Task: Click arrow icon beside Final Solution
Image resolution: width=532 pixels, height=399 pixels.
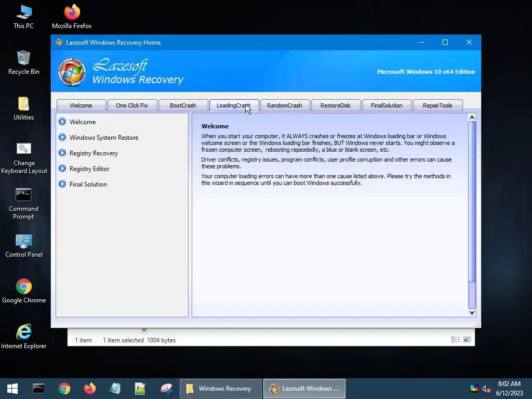Action: pos(62,184)
